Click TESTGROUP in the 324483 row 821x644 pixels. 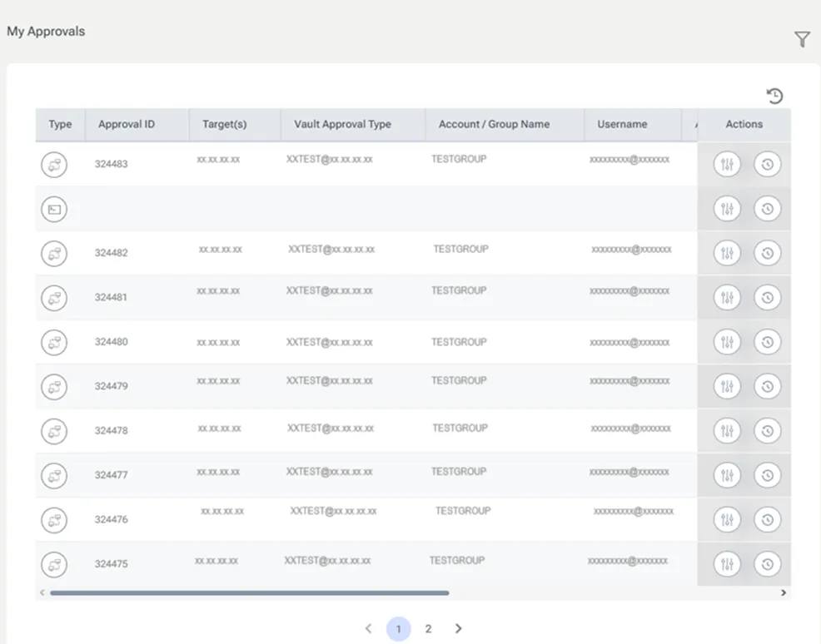tap(459, 159)
